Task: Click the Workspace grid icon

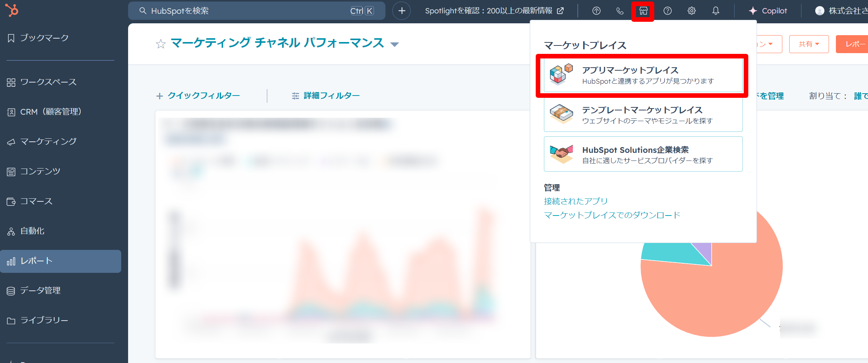Action: tap(11, 83)
